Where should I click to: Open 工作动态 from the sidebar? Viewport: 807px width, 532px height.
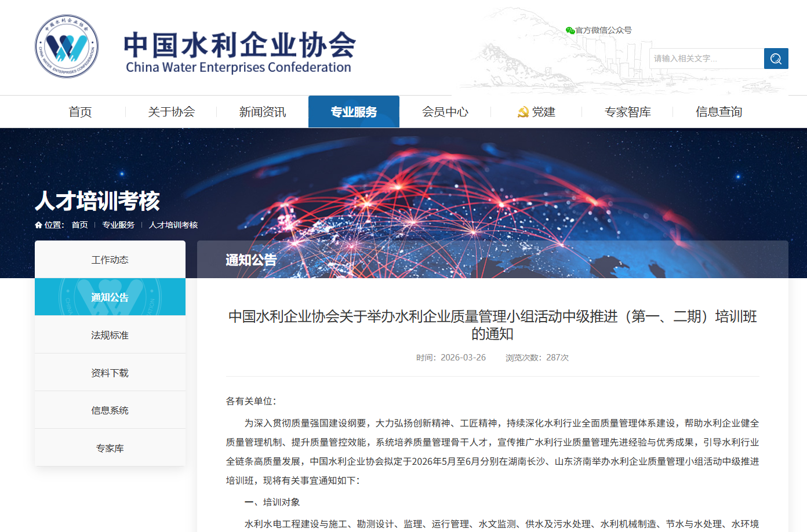click(x=110, y=259)
